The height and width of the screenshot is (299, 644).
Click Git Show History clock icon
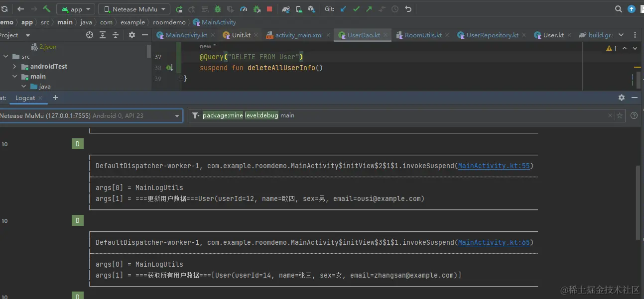click(x=395, y=9)
